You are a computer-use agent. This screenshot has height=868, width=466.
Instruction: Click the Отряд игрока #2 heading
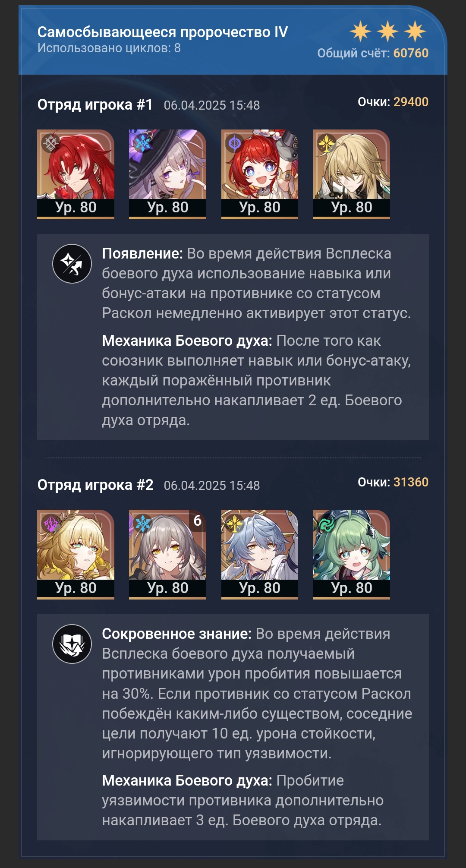(95, 485)
